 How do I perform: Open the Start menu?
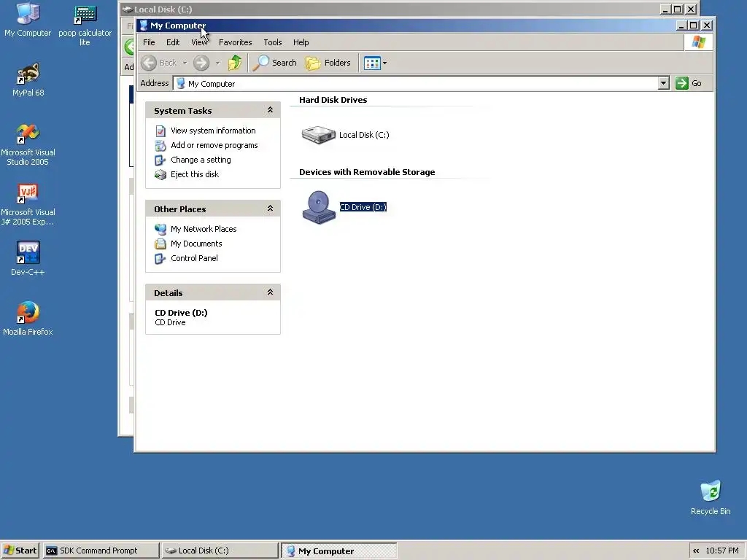click(20, 551)
